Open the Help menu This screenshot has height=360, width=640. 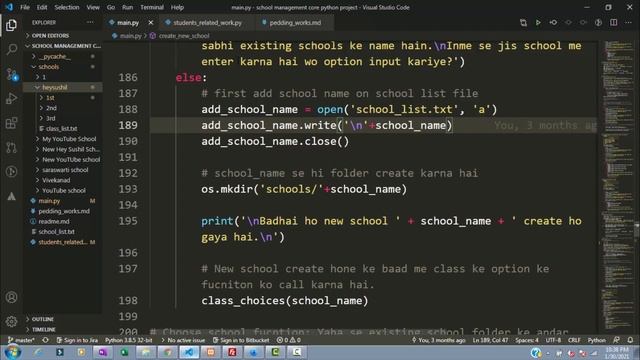(177, 7)
